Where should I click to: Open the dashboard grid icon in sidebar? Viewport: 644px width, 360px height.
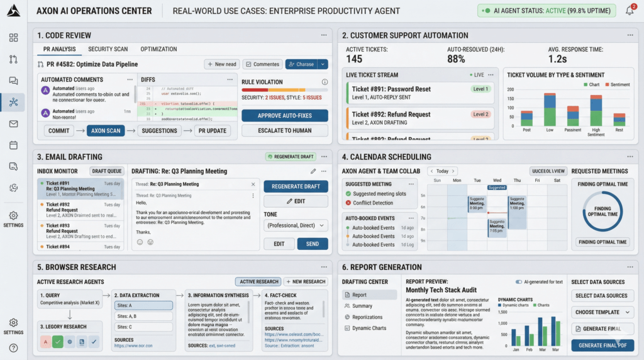tap(13, 38)
